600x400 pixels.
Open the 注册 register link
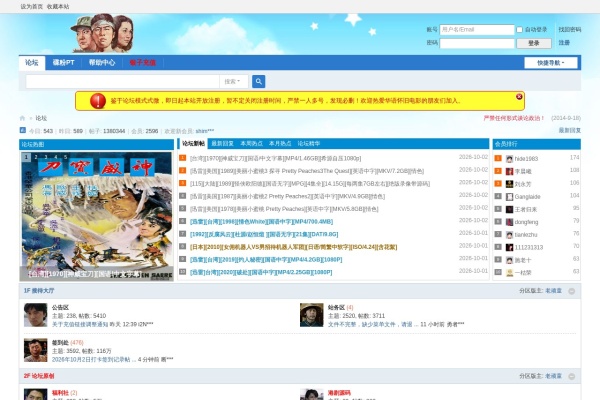[564, 43]
